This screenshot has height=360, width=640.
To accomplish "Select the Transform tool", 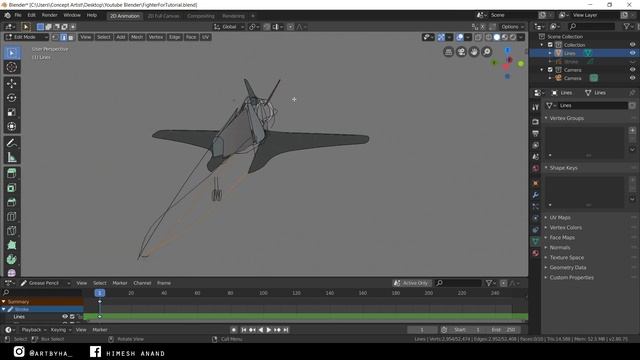I will (11, 126).
